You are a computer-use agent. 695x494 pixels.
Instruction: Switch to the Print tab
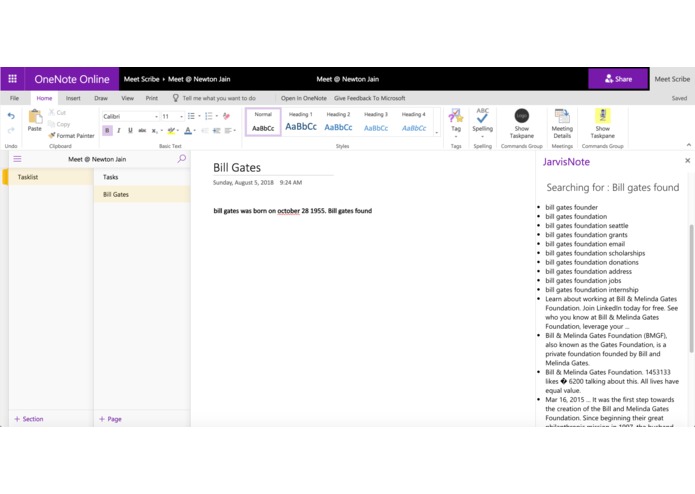click(152, 98)
